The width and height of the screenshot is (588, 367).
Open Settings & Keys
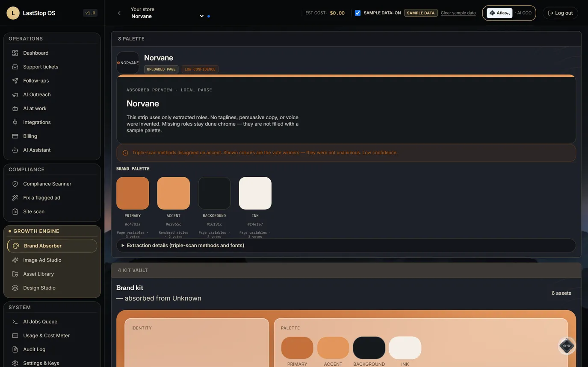pyautogui.click(x=52, y=363)
